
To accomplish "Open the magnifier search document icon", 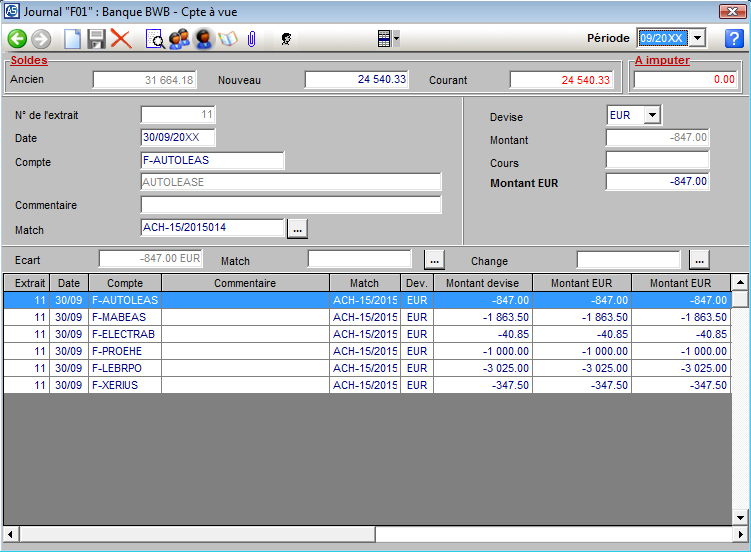I will (x=155, y=39).
